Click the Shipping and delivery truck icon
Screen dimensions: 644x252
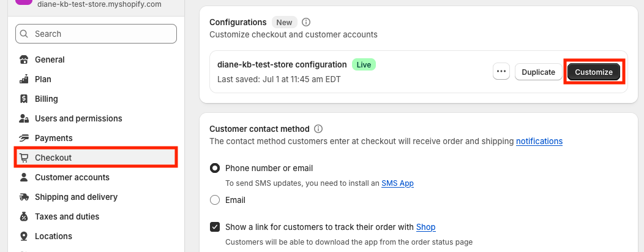(24, 197)
